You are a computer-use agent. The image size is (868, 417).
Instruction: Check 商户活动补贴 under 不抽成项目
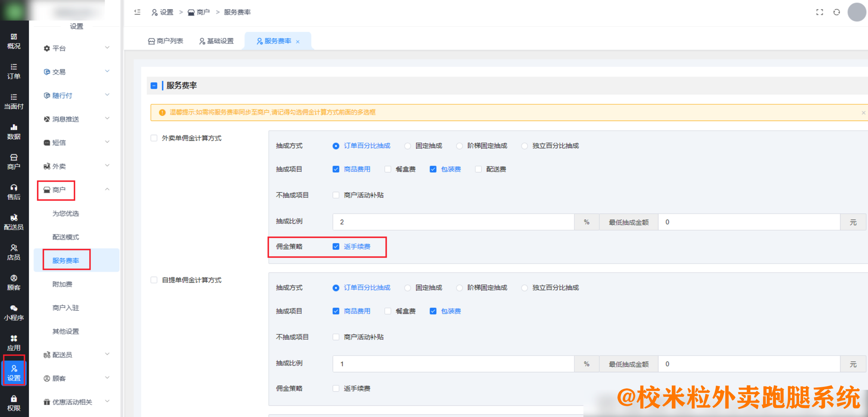336,195
